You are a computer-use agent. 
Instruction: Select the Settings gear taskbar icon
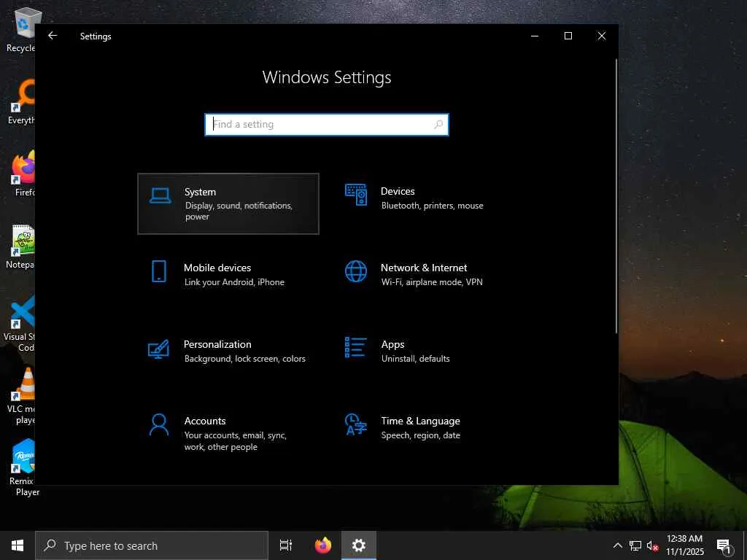point(359,545)
